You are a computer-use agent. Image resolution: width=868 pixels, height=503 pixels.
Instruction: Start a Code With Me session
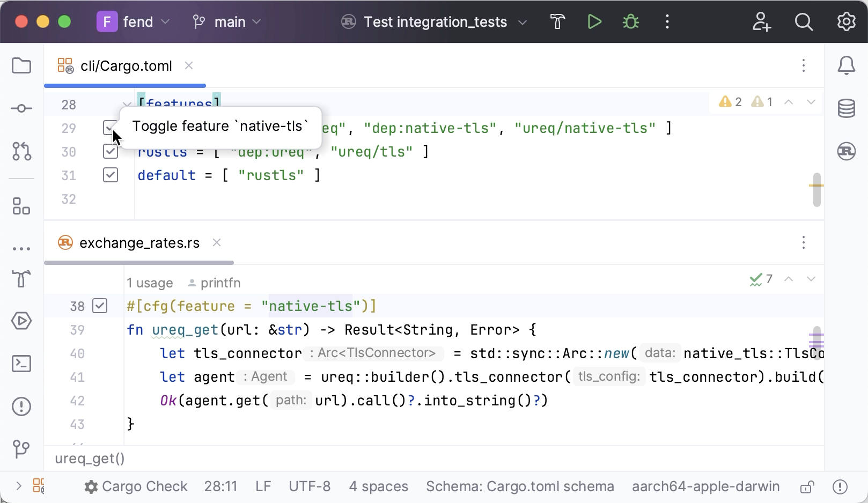click(761, 21)
